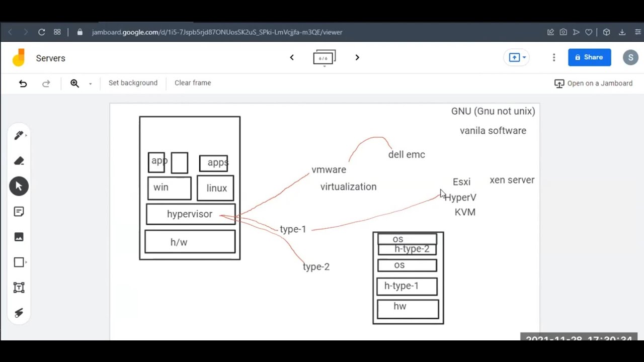Select the 'virtualization' text

[x=348, y=187]
